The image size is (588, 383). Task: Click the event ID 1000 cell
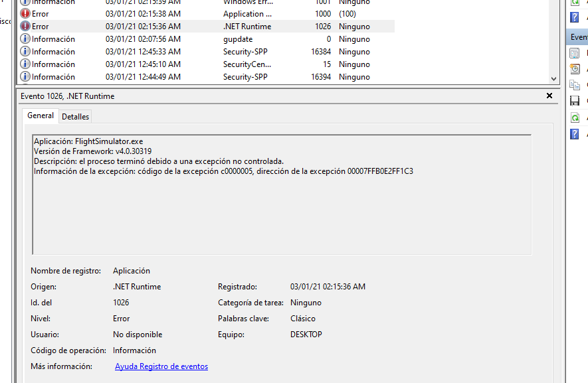[323, 13]
